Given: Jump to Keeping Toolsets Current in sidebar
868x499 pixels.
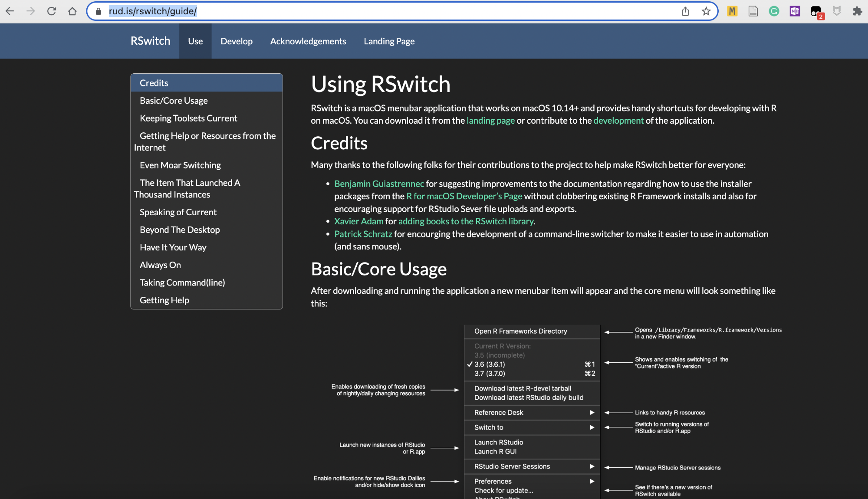Looking at the screenshot, I should point(207,118).
